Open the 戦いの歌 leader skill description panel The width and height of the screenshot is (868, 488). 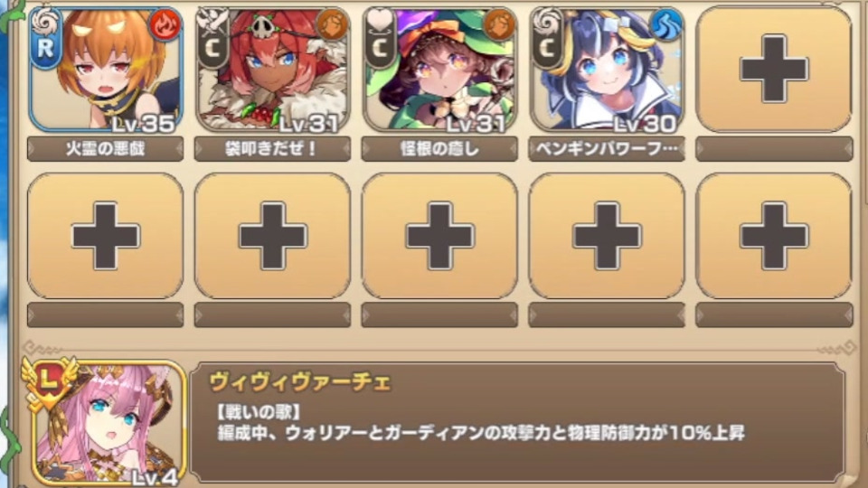(517, 423)
